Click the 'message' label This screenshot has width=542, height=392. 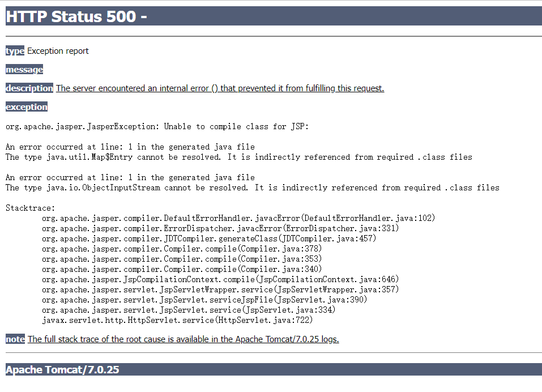pos(24,70)
